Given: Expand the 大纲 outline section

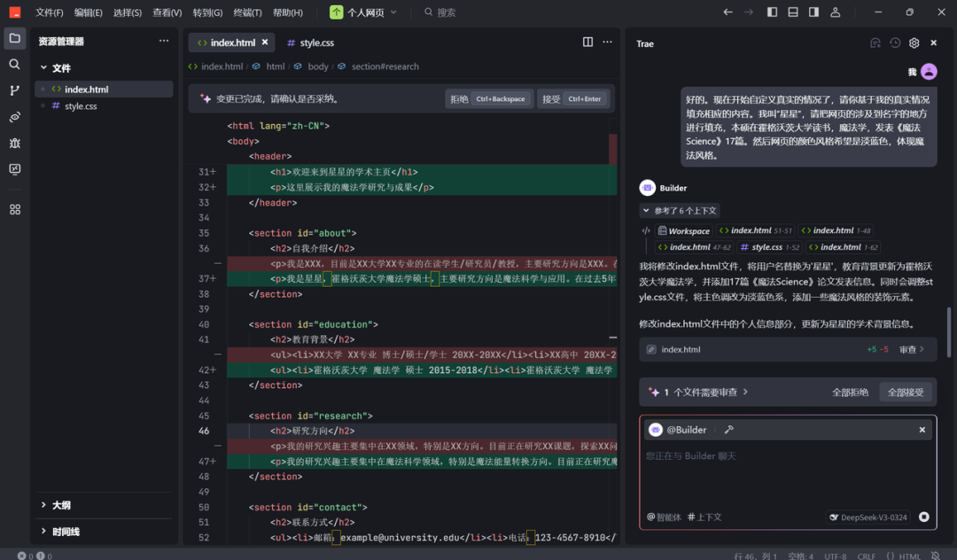Looking at the screenshot, I should tap(60, 505).
